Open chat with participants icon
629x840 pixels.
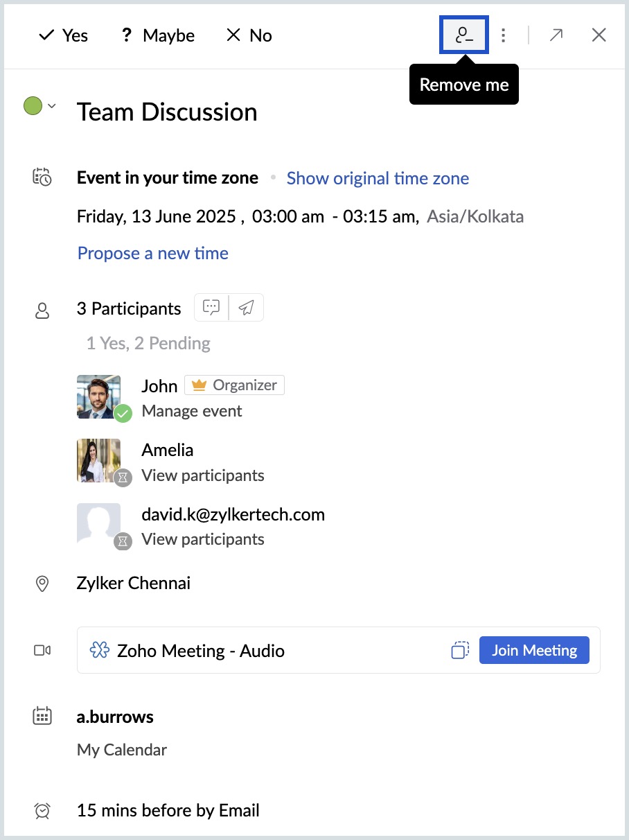click(211, 308)
